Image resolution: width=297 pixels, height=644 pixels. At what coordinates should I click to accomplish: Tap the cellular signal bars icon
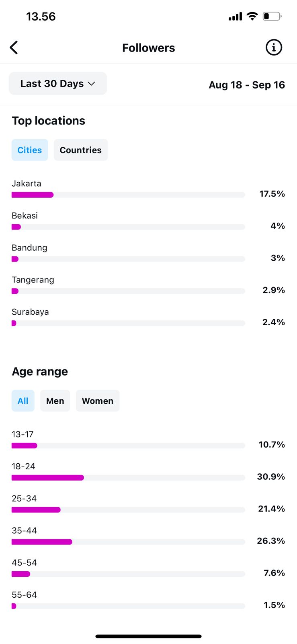pos(235,17)
